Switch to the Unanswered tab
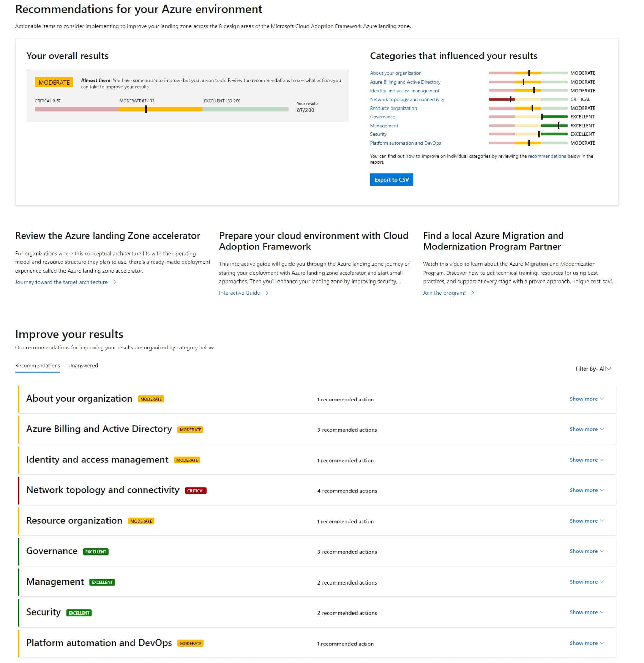The height and width of the screenshot is (663, 644). coord(83,365)
